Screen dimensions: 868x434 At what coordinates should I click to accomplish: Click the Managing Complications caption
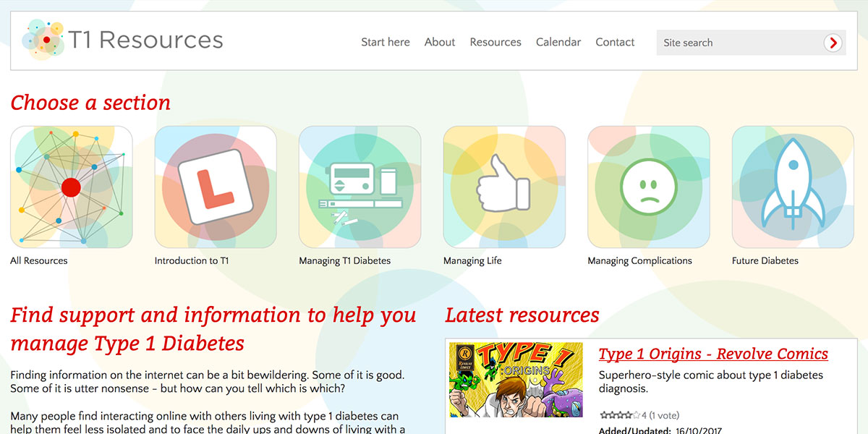(640, 260)
